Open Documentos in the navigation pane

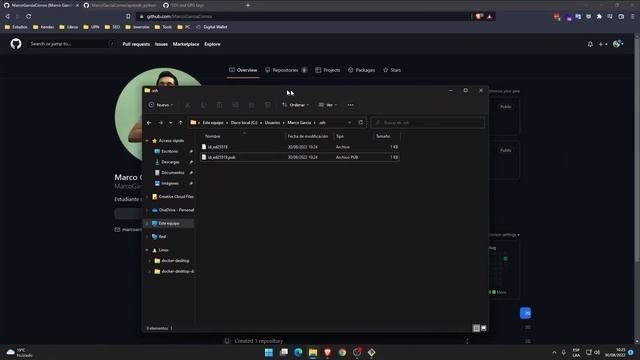172,173
